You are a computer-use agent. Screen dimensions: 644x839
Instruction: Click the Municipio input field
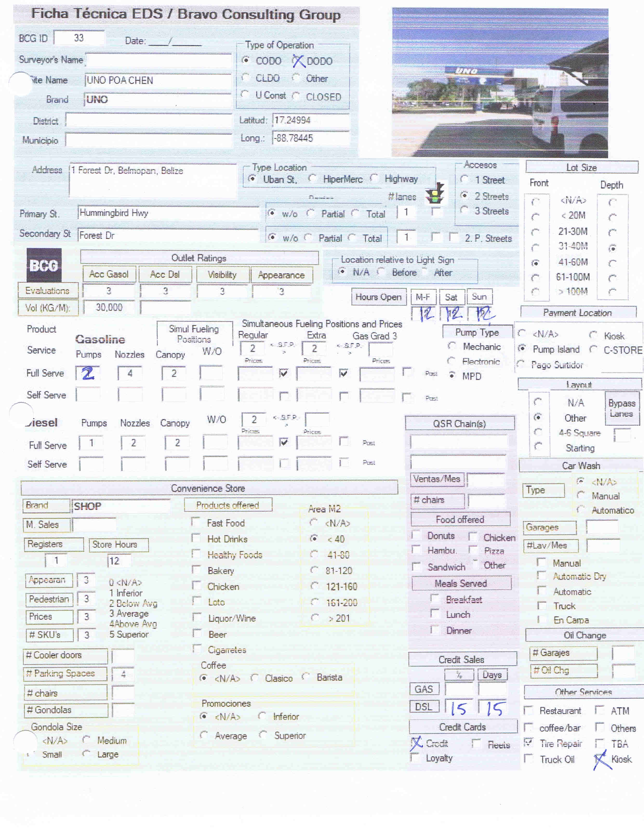[149, 140]
